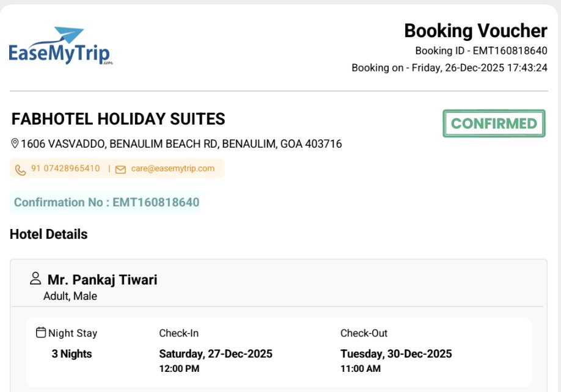This screenshot has height=392, width=561.
Task: Click the Night Stay calendar icon
Action: (41, 333)
